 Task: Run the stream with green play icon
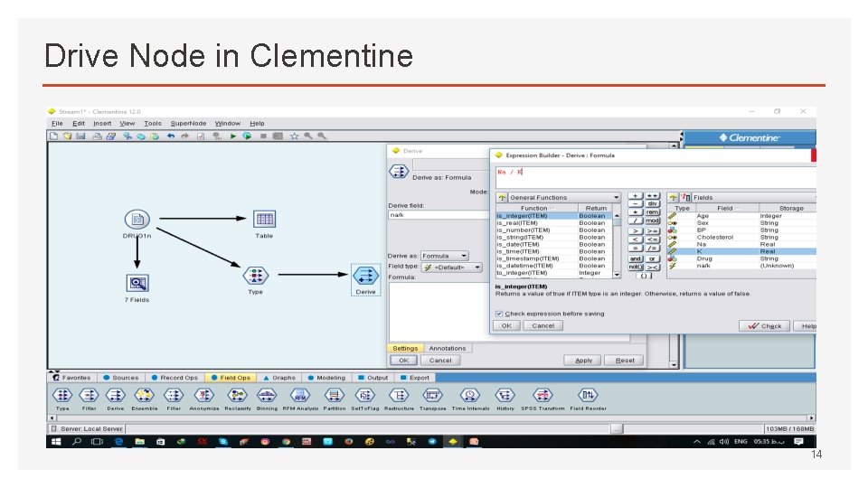click(233, 136)
